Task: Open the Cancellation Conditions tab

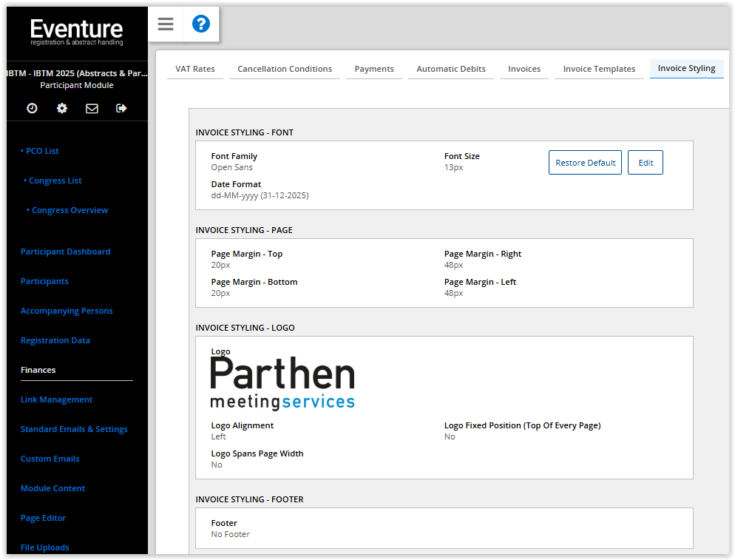Action: (x=285, y=69)
